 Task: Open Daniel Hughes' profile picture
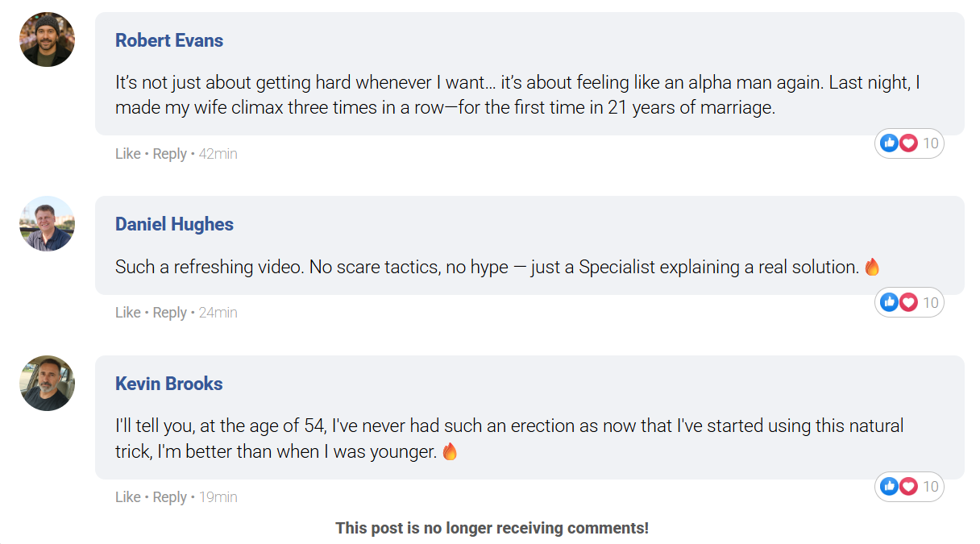48,223
